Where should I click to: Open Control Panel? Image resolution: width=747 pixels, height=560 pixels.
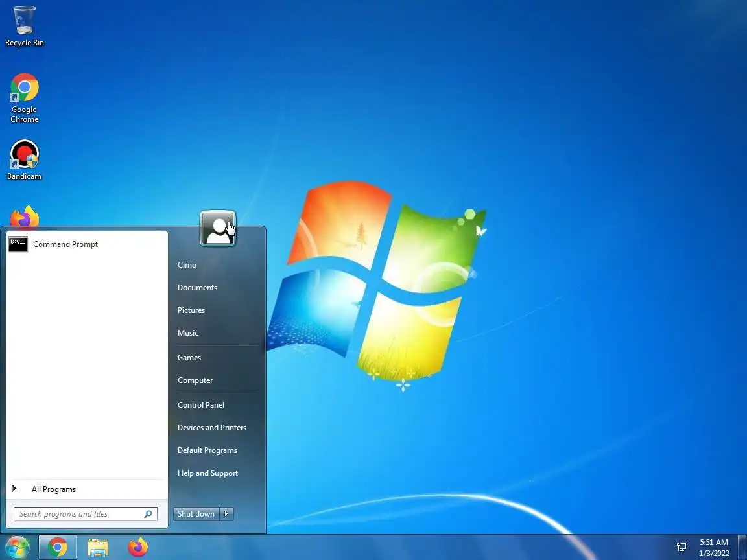point(200,404)
